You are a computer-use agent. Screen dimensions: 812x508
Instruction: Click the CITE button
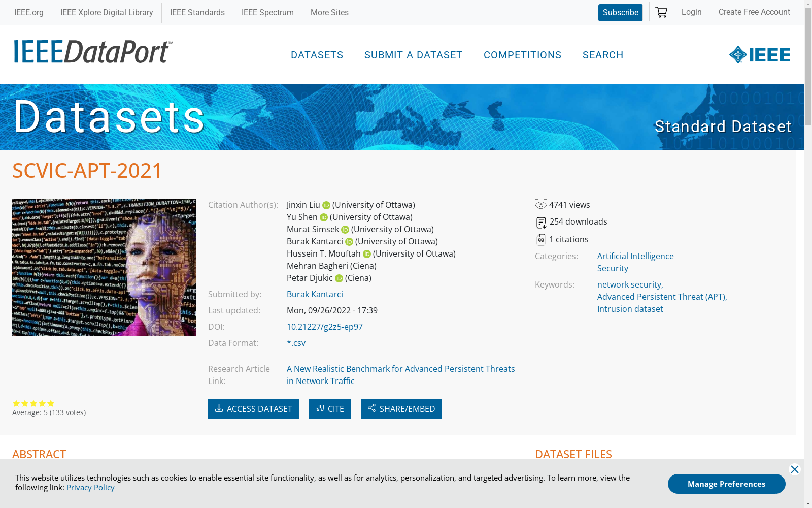(330, 409)
